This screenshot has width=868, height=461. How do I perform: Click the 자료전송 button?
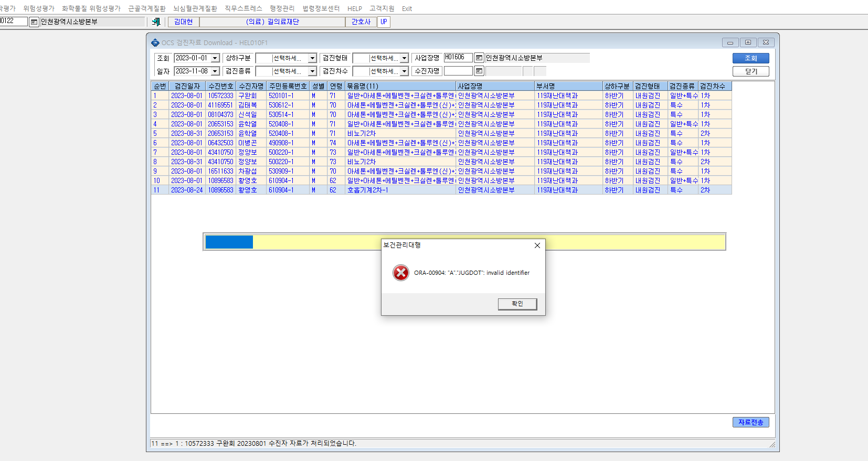pos(751,422)
